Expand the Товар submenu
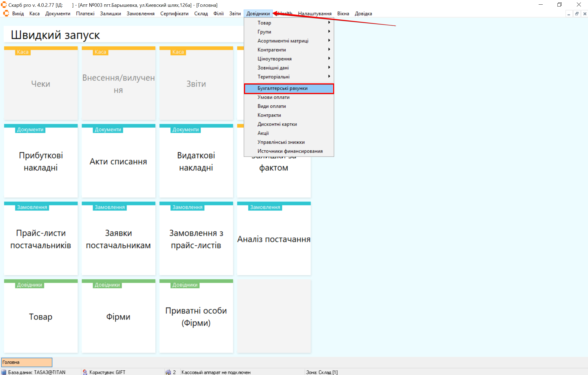Viewport: 588px width, 375px height. point(289,23)
